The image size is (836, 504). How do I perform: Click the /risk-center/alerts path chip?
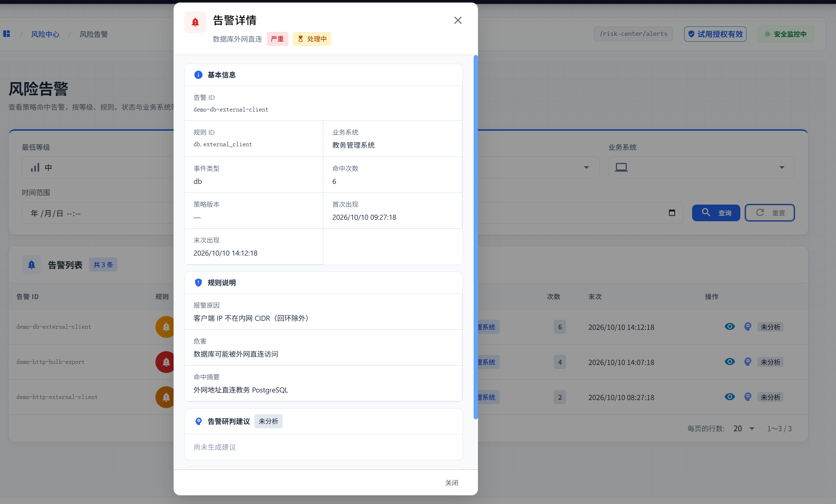633,34
